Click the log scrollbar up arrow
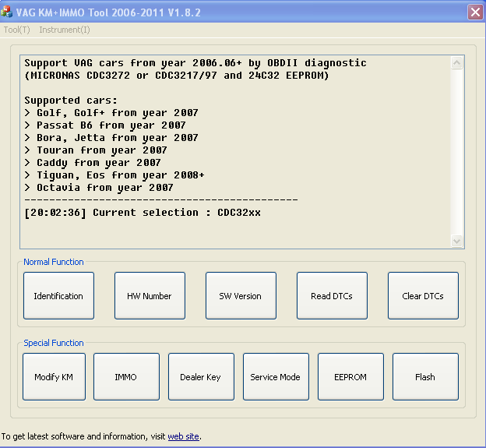This screenshot has width=486, height=448. (x=456, y=63)
